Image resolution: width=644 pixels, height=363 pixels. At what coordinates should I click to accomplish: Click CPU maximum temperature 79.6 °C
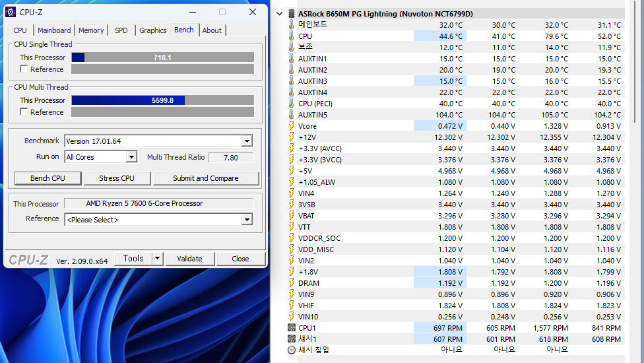[x=556, y=36]
